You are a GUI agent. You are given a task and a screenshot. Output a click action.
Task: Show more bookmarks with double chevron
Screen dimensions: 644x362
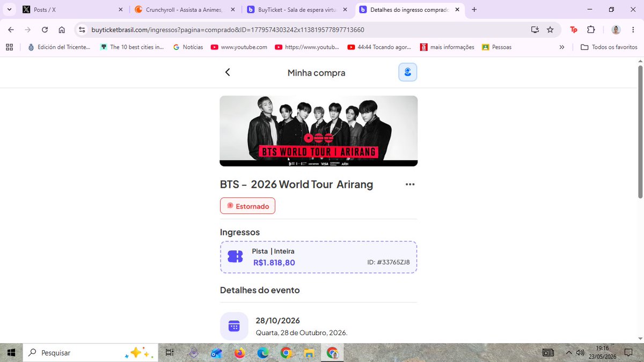(561, 47)
